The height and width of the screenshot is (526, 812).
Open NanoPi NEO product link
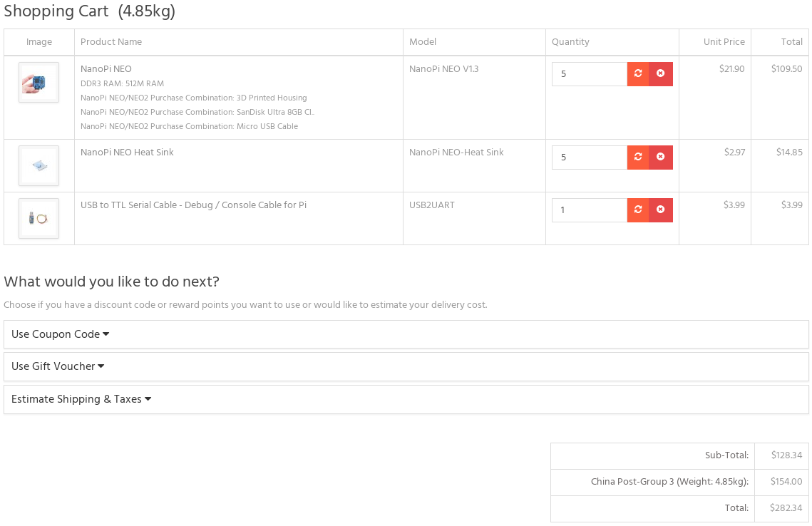(106, 69)
